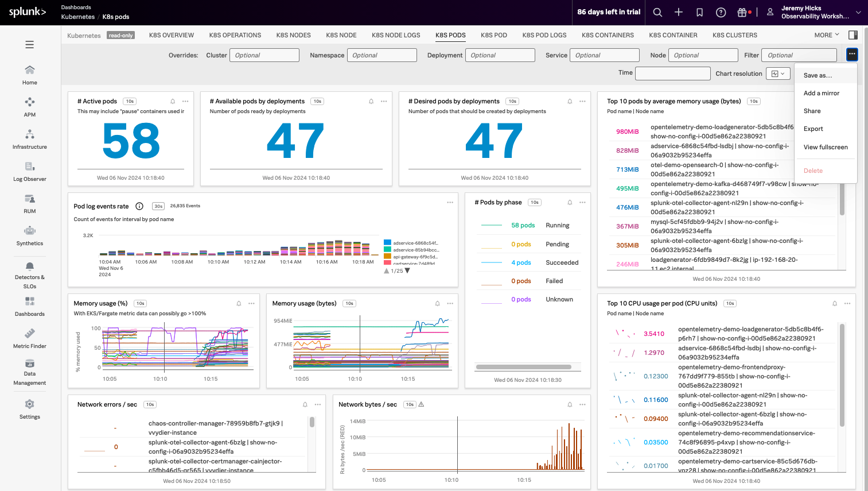Expand the Jeremy Hicks account menu

click(x=820, y=12)
